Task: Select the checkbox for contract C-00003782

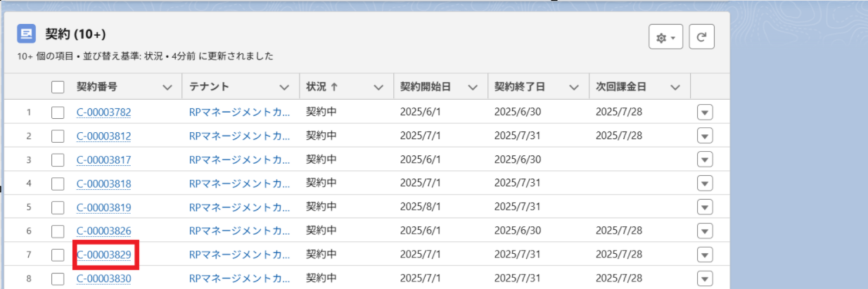Action: (58, 112)
